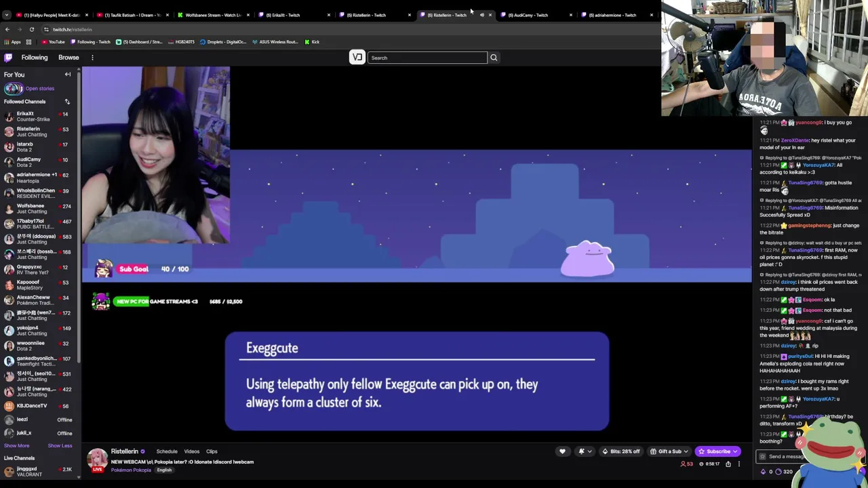Open stream options three-dot menu
This screenshot has height=488, width=868.
coord(739,464)
